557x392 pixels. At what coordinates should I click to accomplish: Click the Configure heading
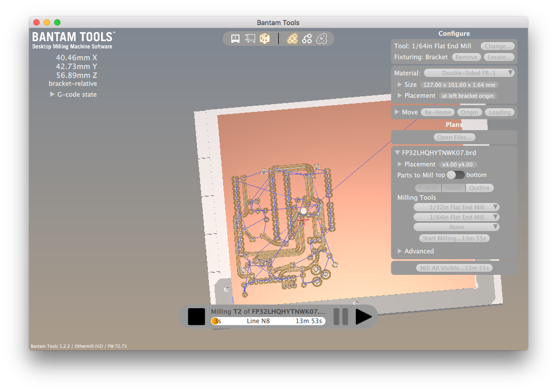(454, 33)
